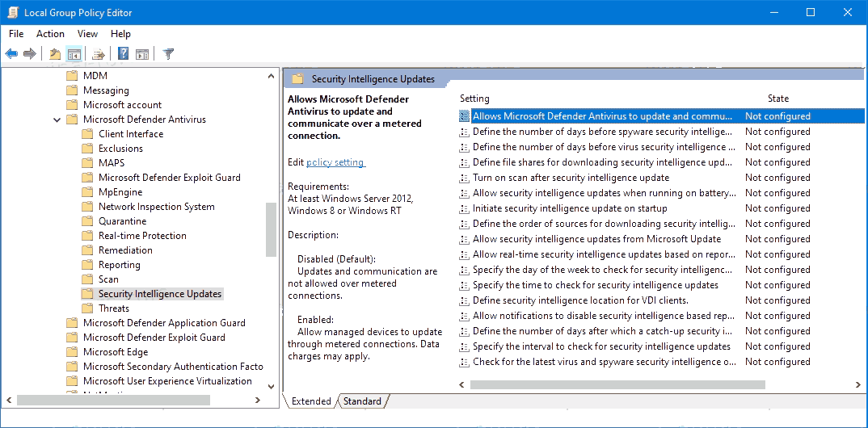
Task: Sort by the State column header
Action: click(x=777, y=99)
